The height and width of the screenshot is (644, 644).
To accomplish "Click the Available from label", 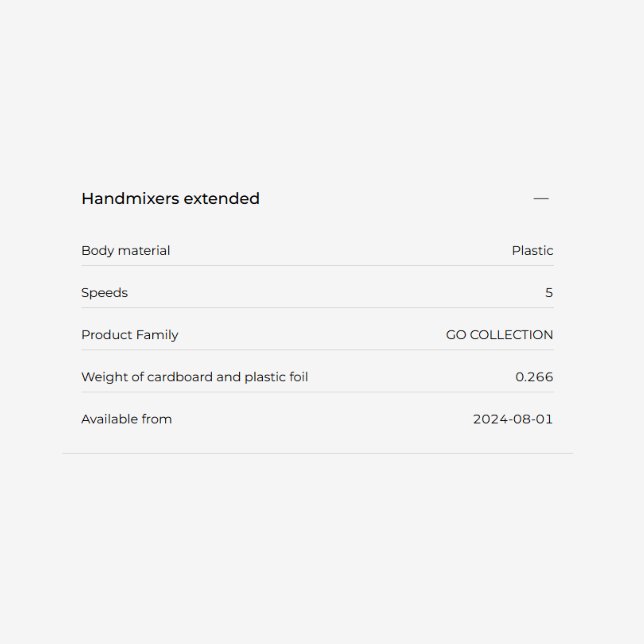I will (127, 419).
